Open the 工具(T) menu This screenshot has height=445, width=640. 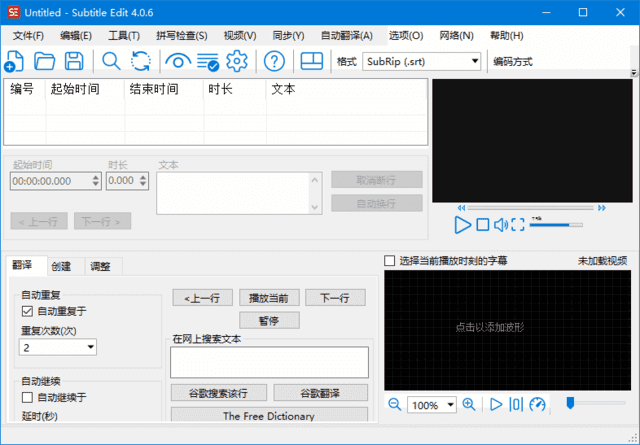pyautogui.click(x=124, y=36)
